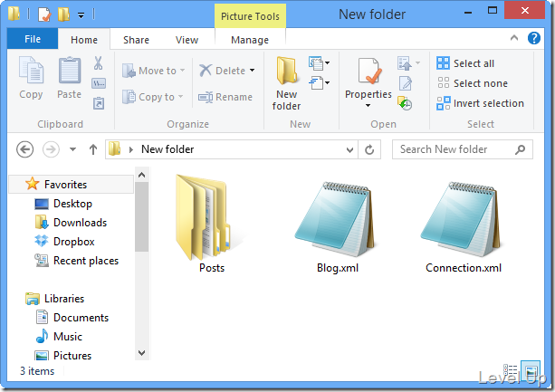This screenshot has height=392, width=555.
Task: Click the History clock icon
Action: 405,103
